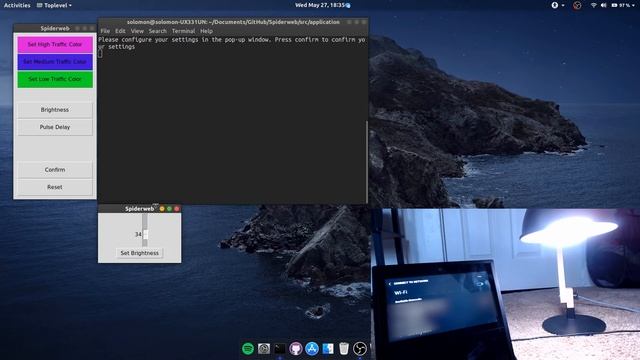Open the system menu arrow beside battery percentage

click(x=633, y=5)
